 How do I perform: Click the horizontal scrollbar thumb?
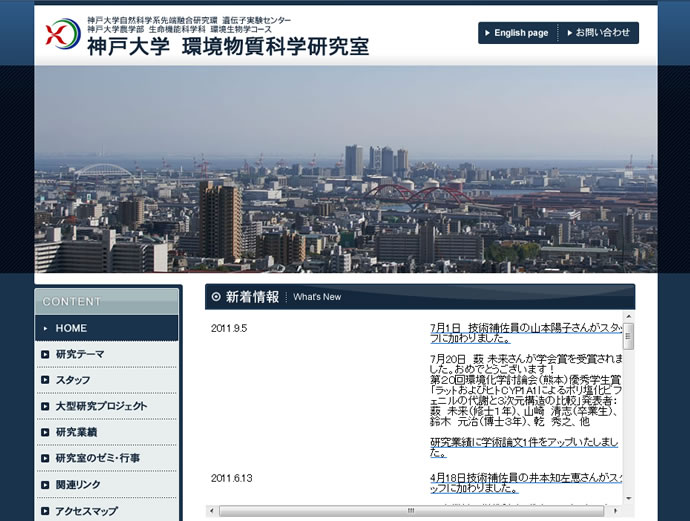pos(411,510)
